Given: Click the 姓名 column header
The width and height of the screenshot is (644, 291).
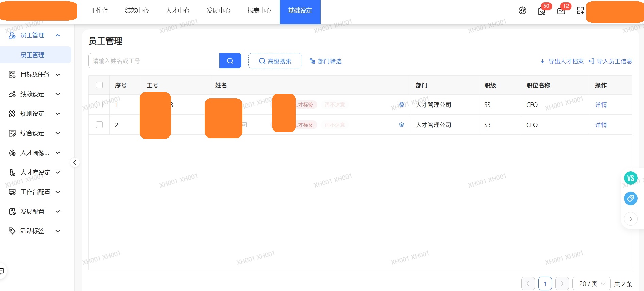Looking at the screenshot, I should (221, 85).
